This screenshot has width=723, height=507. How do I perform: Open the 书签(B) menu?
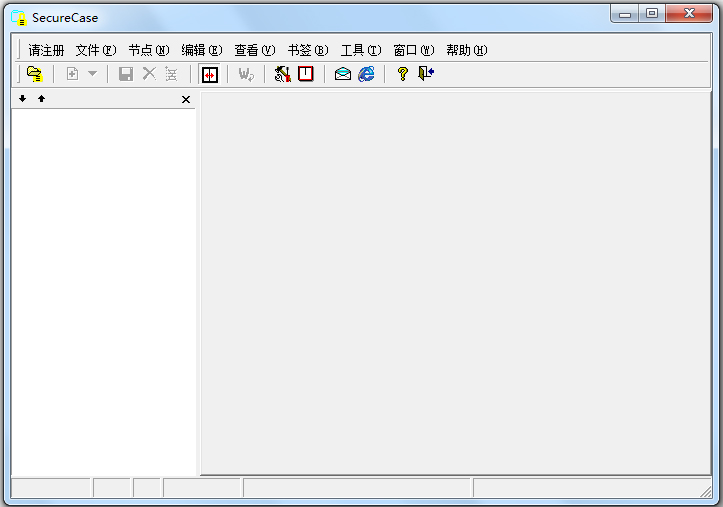[308, 50]
